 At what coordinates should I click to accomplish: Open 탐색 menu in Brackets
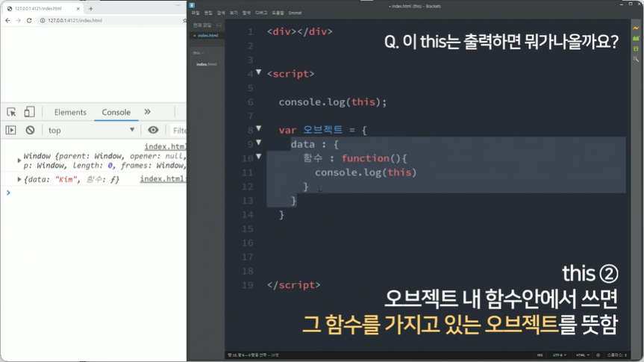246,13
